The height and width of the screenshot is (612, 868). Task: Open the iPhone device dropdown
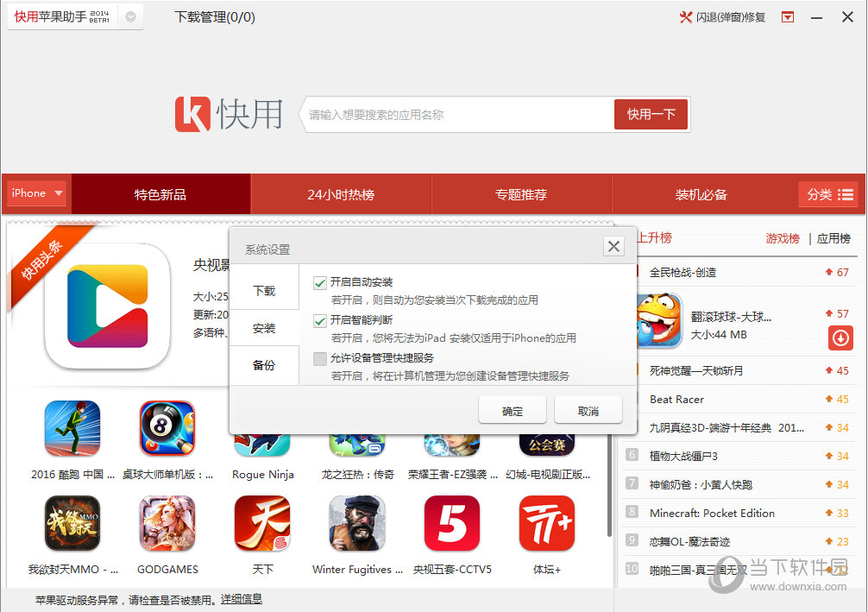tap(35, 193)
